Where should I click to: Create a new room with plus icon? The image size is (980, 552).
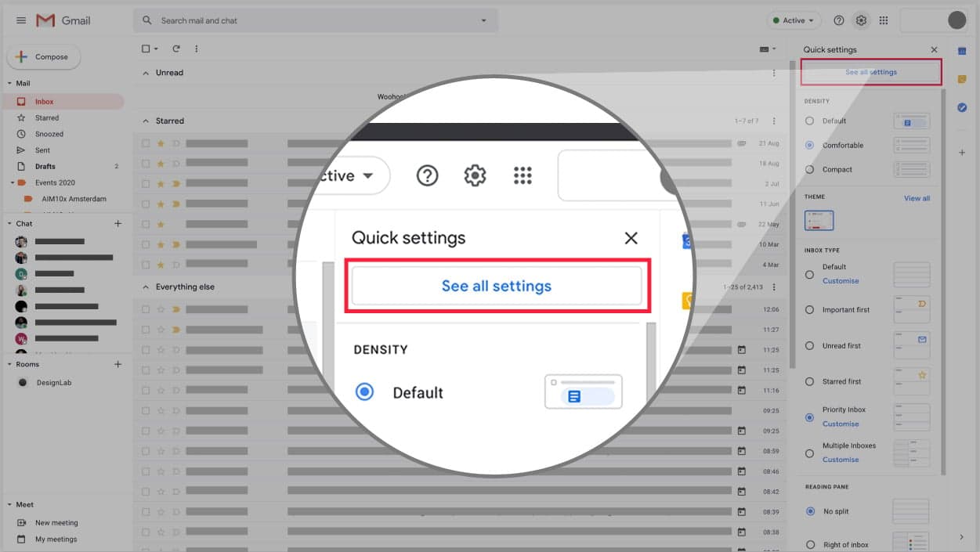118,364
